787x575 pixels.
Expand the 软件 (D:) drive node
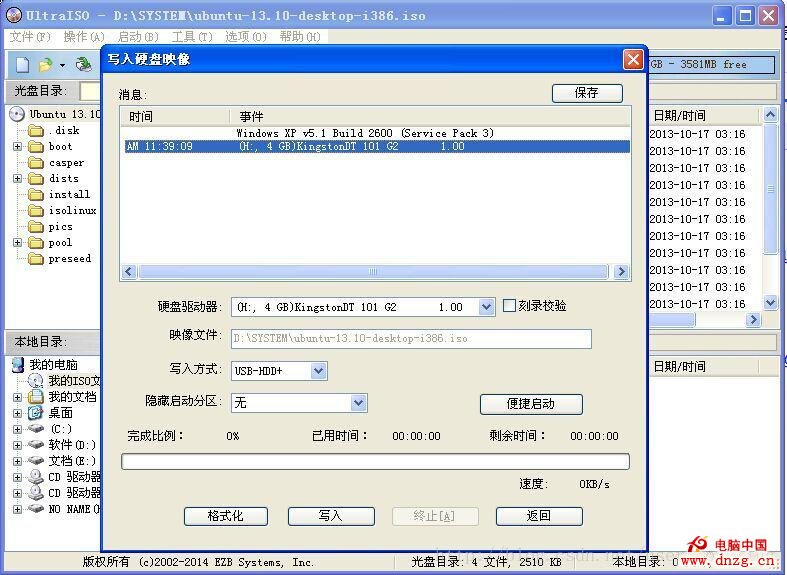[18, 446]
